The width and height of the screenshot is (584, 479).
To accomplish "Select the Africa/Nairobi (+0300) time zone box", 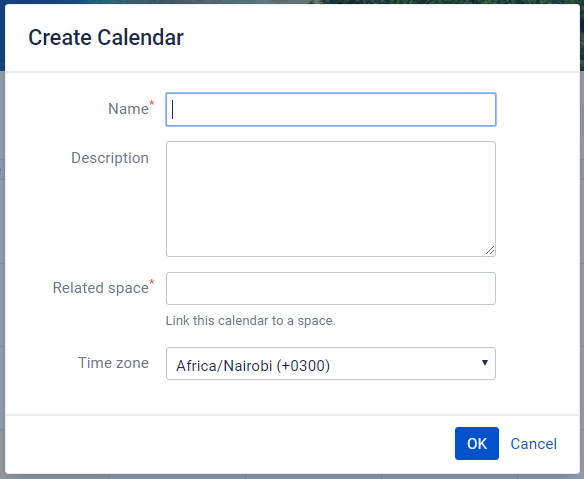I will pyautogui.click(x=331, y=364).
